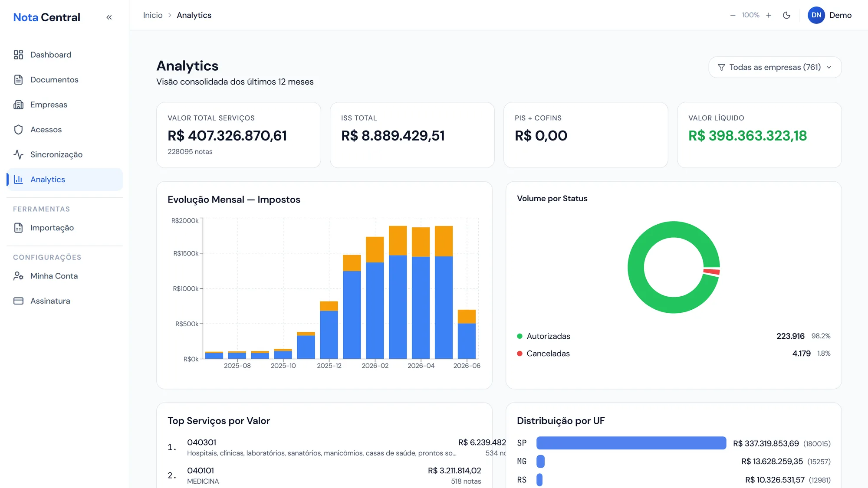Click the Importação spreadsheet icon
This screenshot has height=488, width=868.
(x=18, y=228)
